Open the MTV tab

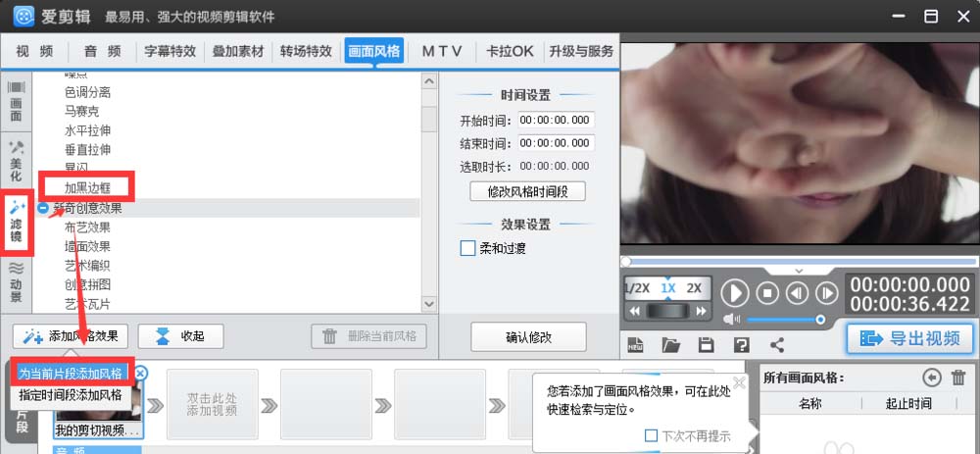[x=442, y=51]
